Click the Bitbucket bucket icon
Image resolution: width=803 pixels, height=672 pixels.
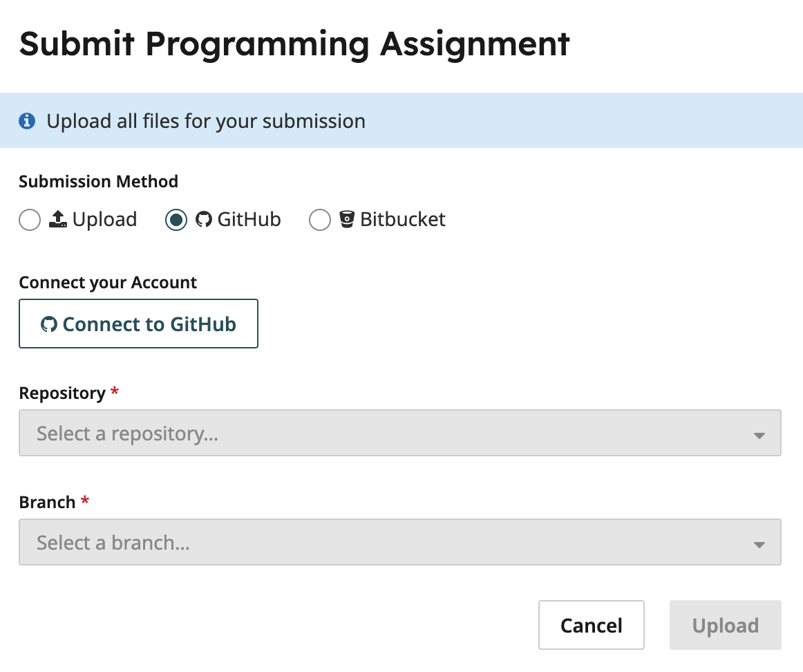click(x=347, y=219)
